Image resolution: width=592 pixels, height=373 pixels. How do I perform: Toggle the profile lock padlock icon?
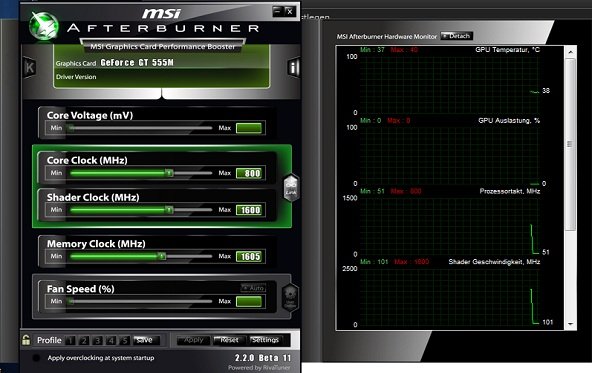[26, 340]
